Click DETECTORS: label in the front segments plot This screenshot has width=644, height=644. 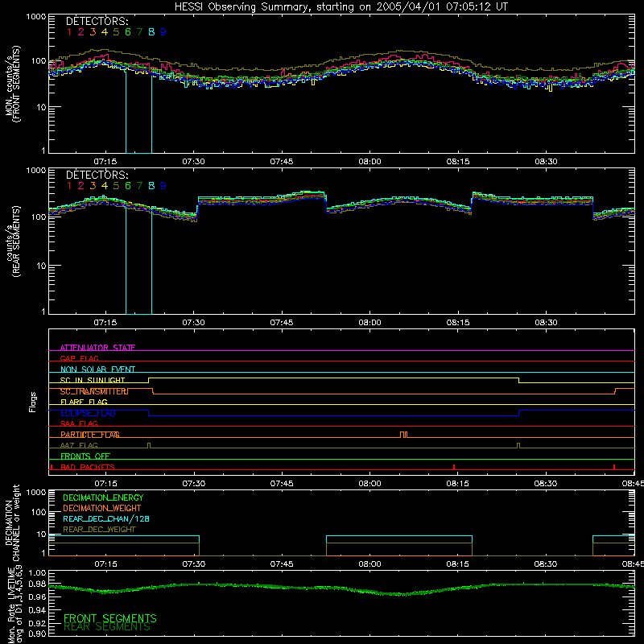point(97,22)
